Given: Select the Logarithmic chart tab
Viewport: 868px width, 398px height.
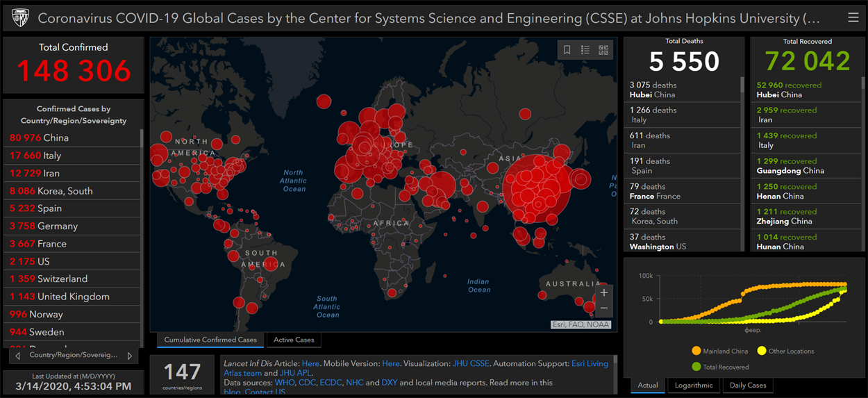Looking at the screenshot, I should coord(694,385).
